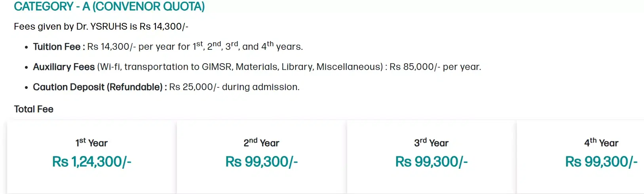Select the Rs 1,24,300/- first year amount

tap(91, 162)
